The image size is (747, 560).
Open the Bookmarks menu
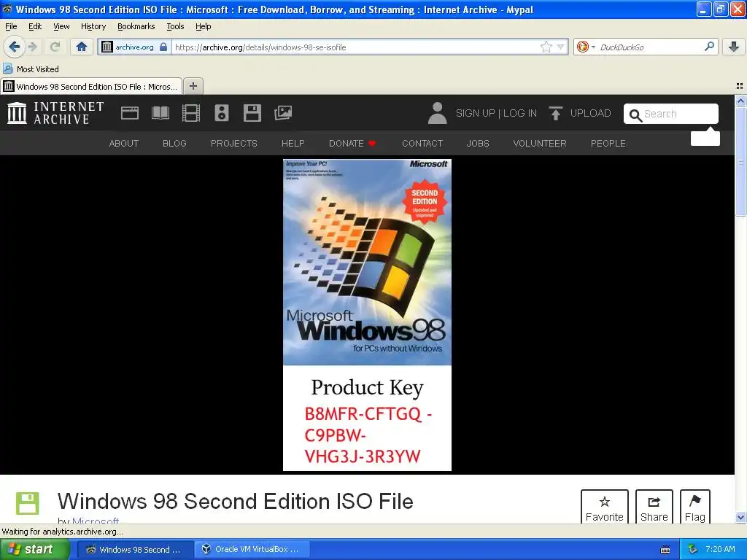click(136, 26)
